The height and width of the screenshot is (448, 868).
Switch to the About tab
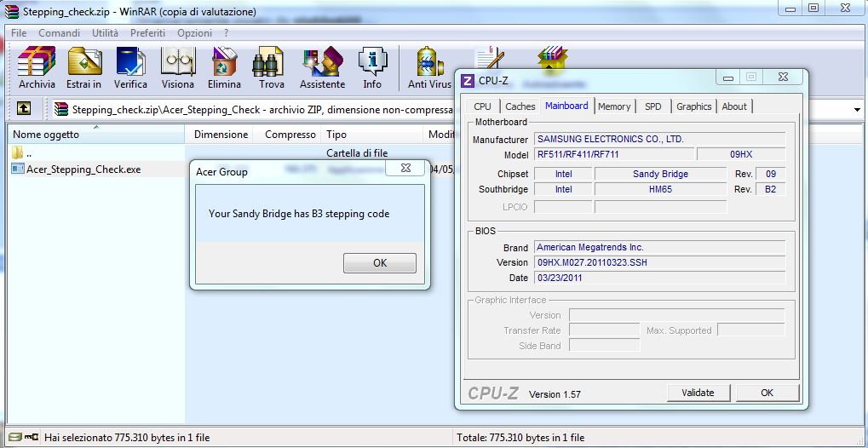[734, 106]
